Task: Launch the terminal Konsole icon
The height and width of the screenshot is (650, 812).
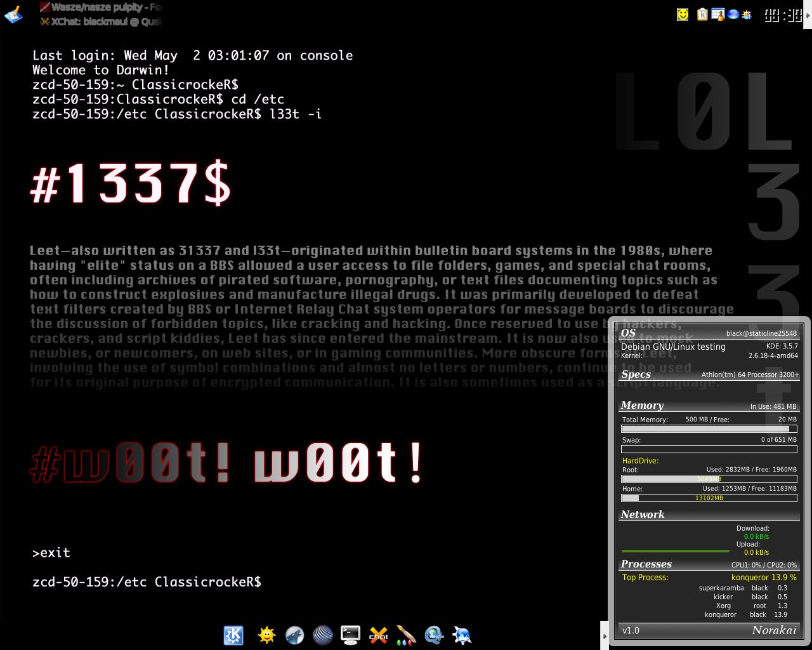Action: click(350, 635)
